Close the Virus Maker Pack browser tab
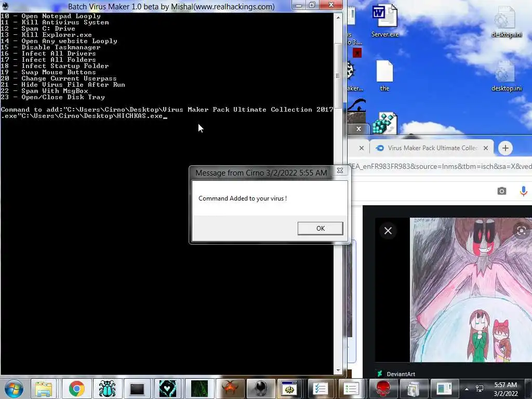This screenshot has height=399, width=532. (x=486, y=148)
